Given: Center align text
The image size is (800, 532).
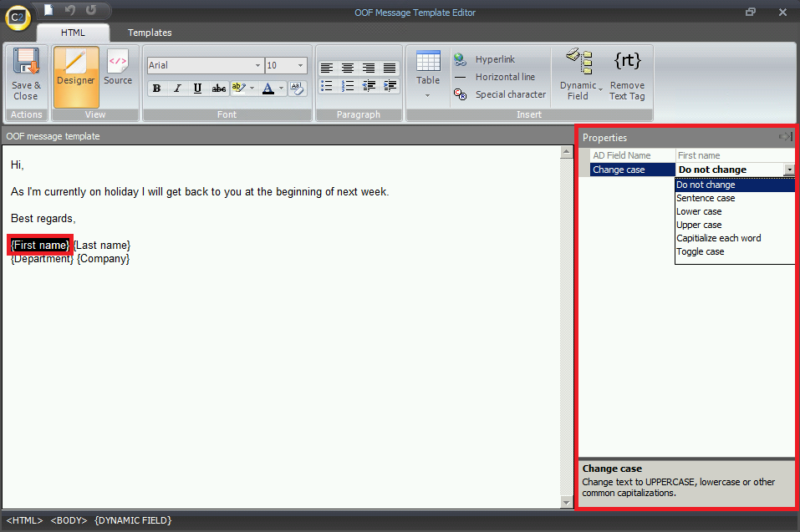Looking at the screenshot, I should click(x=348, y=68).
